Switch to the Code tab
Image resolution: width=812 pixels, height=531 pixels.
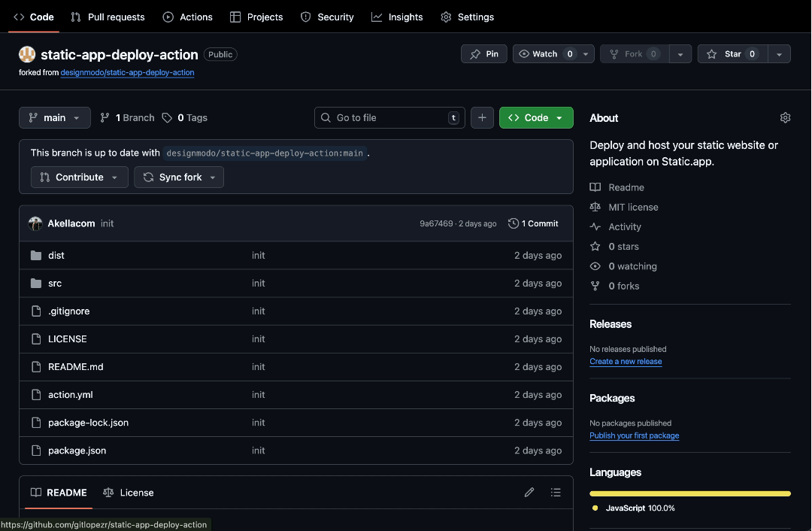(x=34, y=17)
